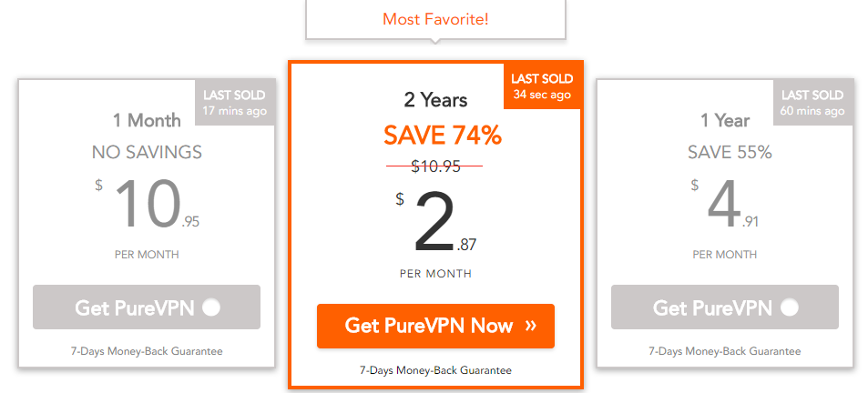Click the Get PureVPN Now button
This screenshot has height=393, width=868.
coord(435,326)
